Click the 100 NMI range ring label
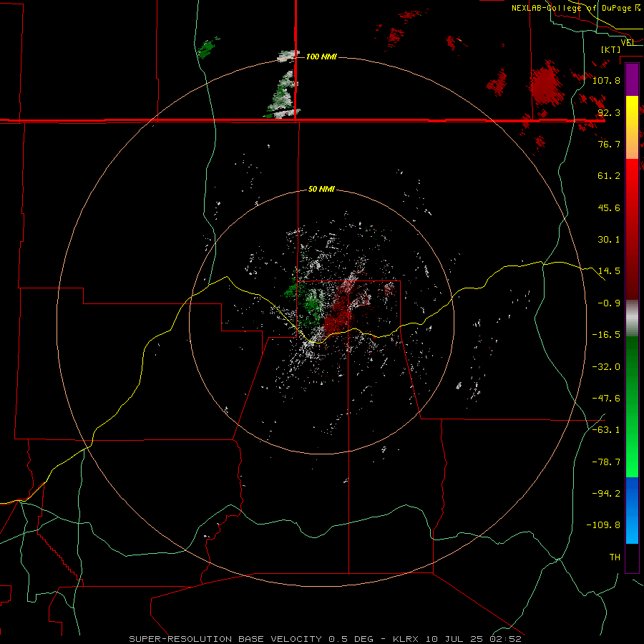Viewport: 644px width, 644px height. point(321,57)
